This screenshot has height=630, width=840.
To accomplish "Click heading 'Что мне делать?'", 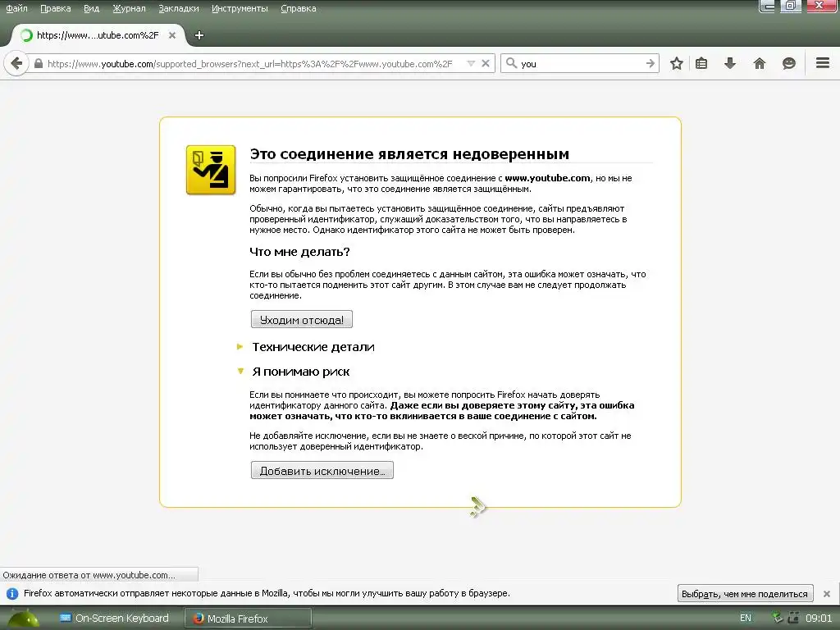I will 299,252.
